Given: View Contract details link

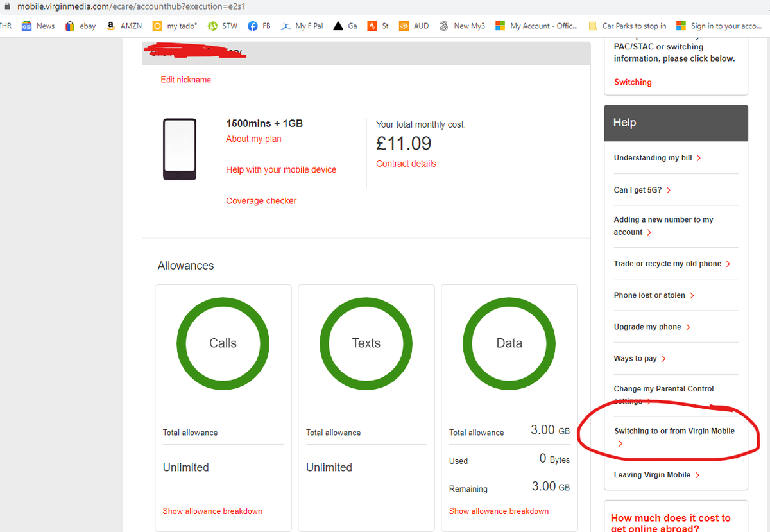Looking at the screenshot, I should tap(406, 164).
